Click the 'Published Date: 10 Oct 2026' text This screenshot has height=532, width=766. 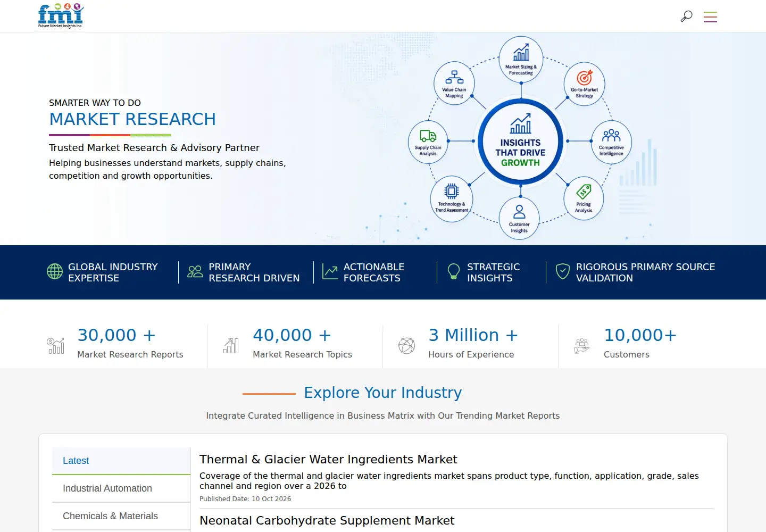click(x=245, y=498)
